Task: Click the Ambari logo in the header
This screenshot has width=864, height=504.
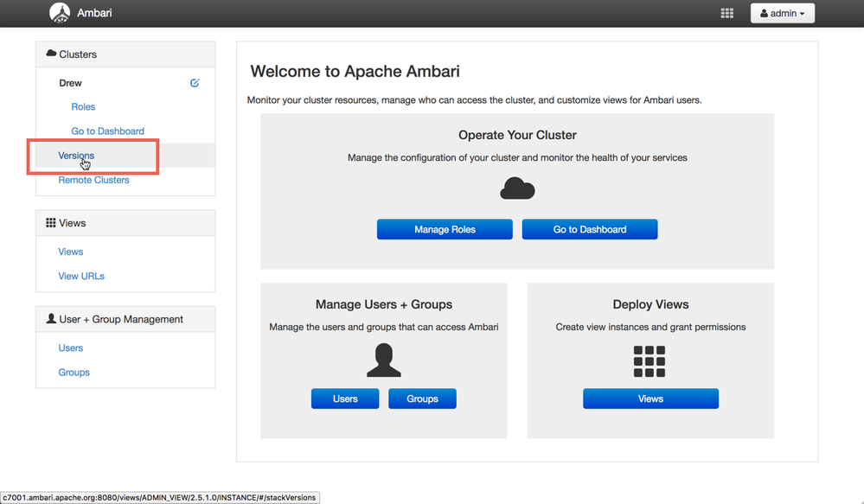Action: coord(60,12)
